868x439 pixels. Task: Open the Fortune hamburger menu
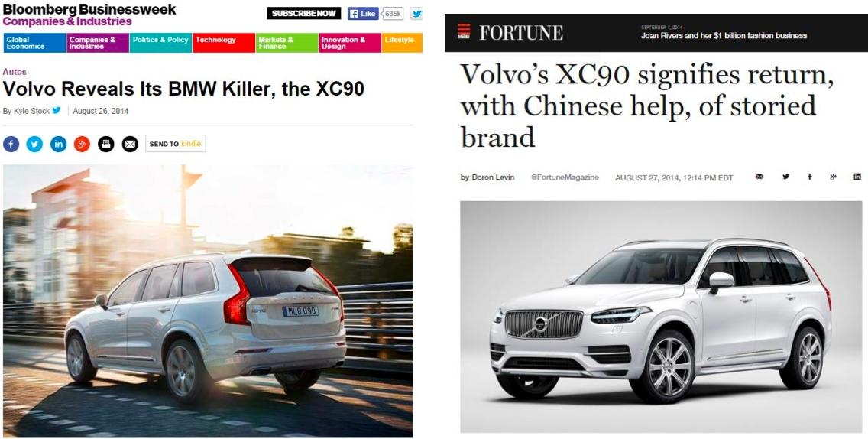[464, 31]
